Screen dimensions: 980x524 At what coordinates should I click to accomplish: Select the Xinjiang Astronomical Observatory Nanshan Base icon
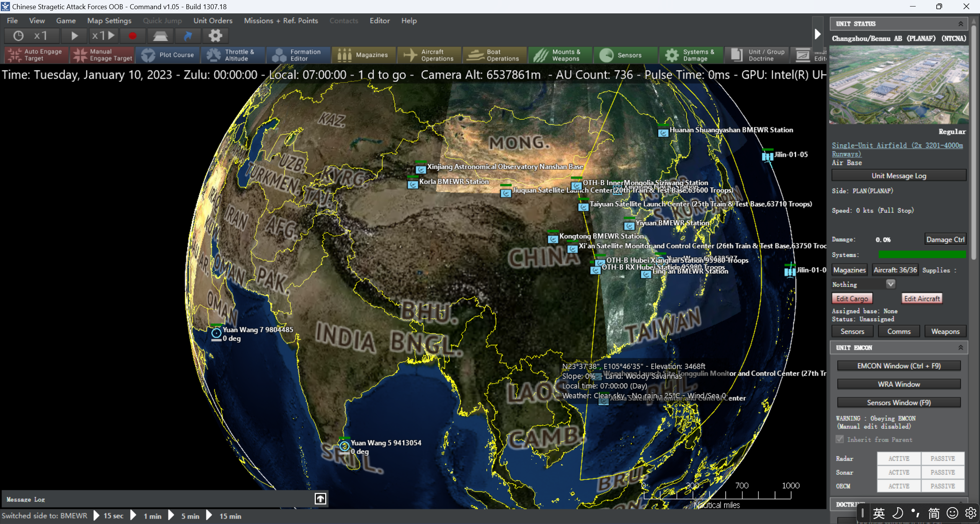tap(421, 169)
